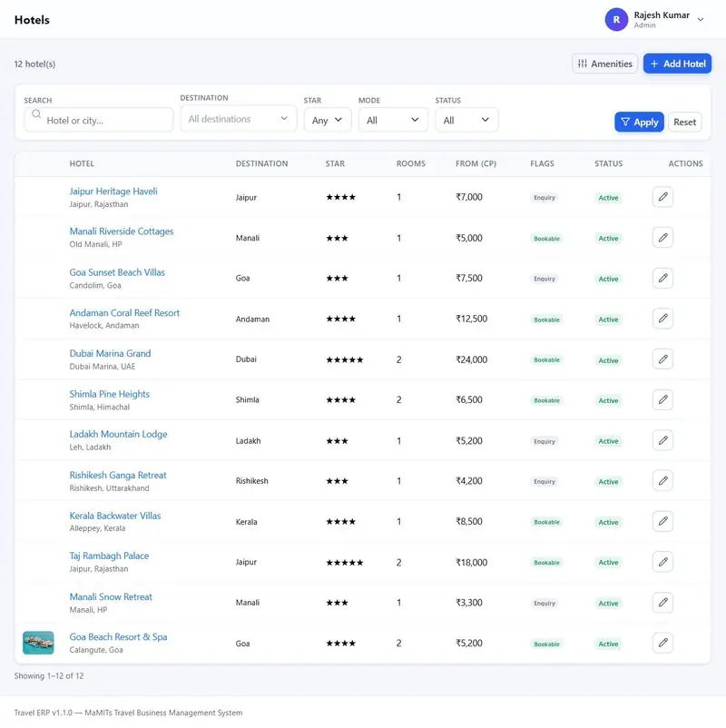Click the Showing 1–12 of 12 text

click(x=49, y=675)
